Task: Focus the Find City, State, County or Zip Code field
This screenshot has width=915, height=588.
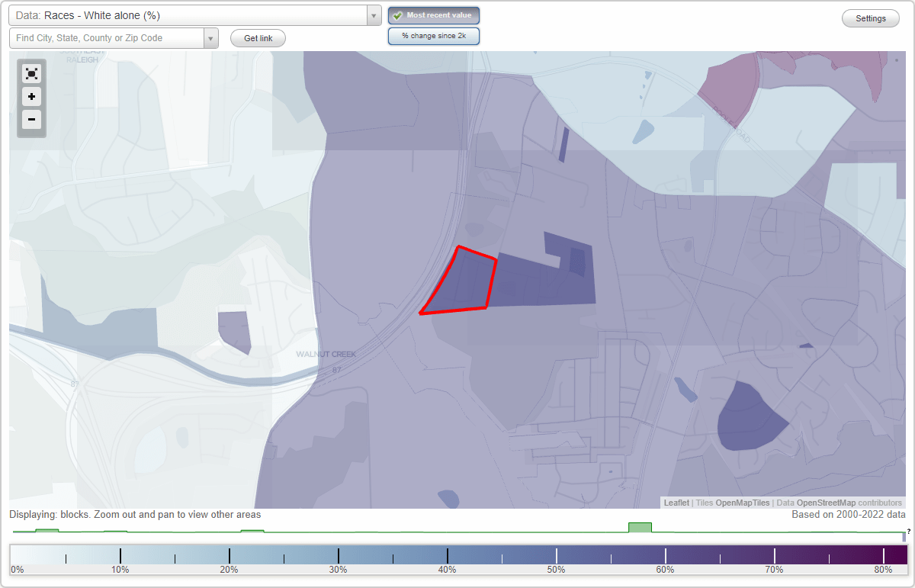Action: pos(107,38)
